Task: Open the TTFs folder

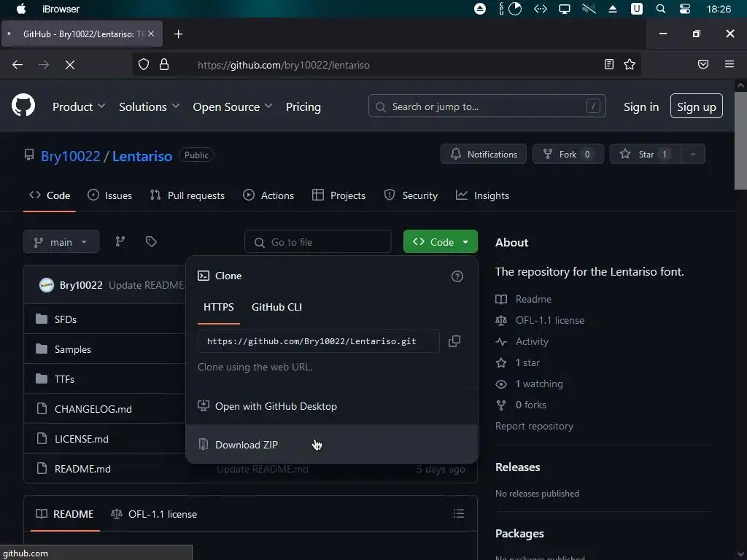Action: [x=64, y=379]
